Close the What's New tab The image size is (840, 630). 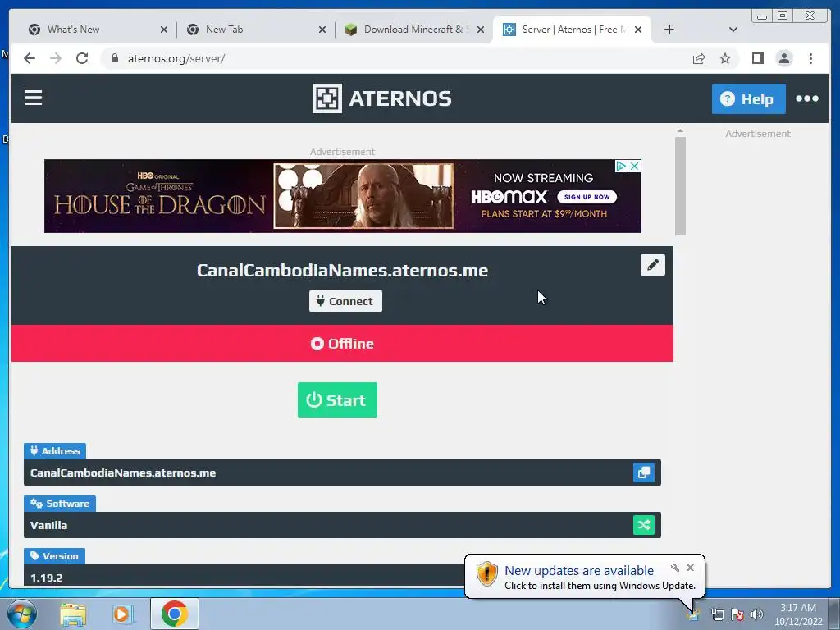point(164,30)
